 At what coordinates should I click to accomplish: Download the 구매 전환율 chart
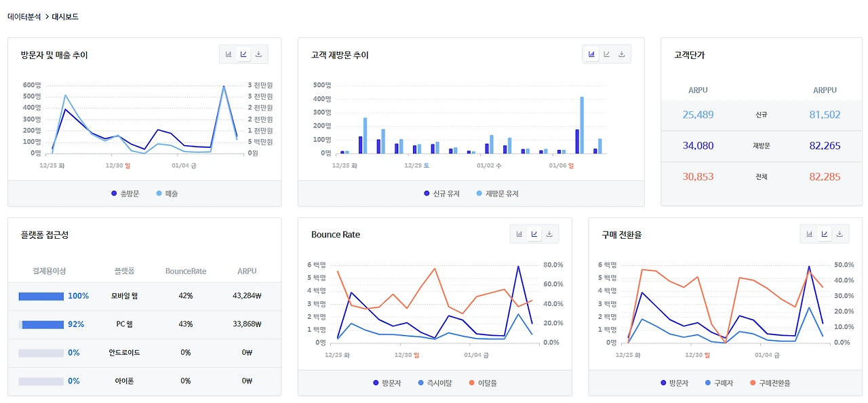840,234
